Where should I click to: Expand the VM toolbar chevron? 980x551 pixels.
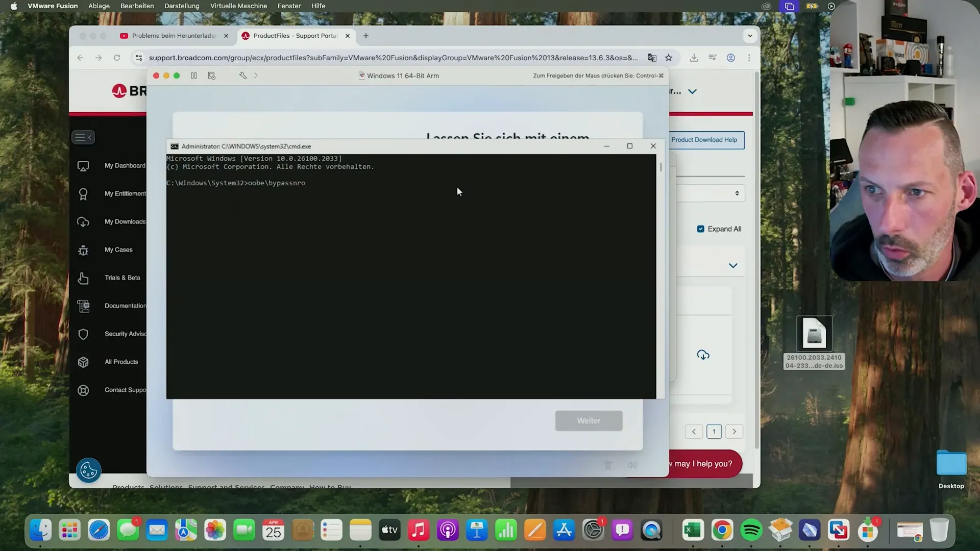click(256, 76)
